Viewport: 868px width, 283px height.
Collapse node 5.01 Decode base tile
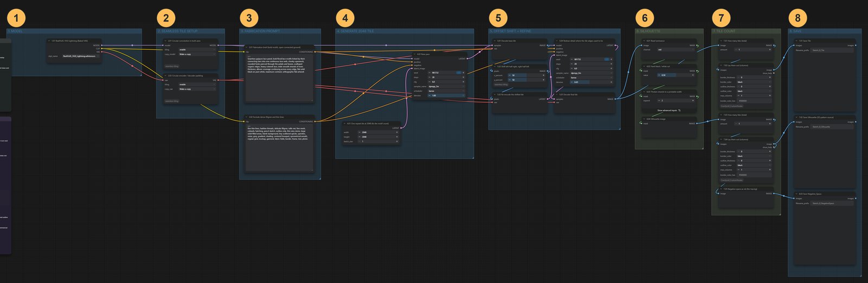point(495,41)
